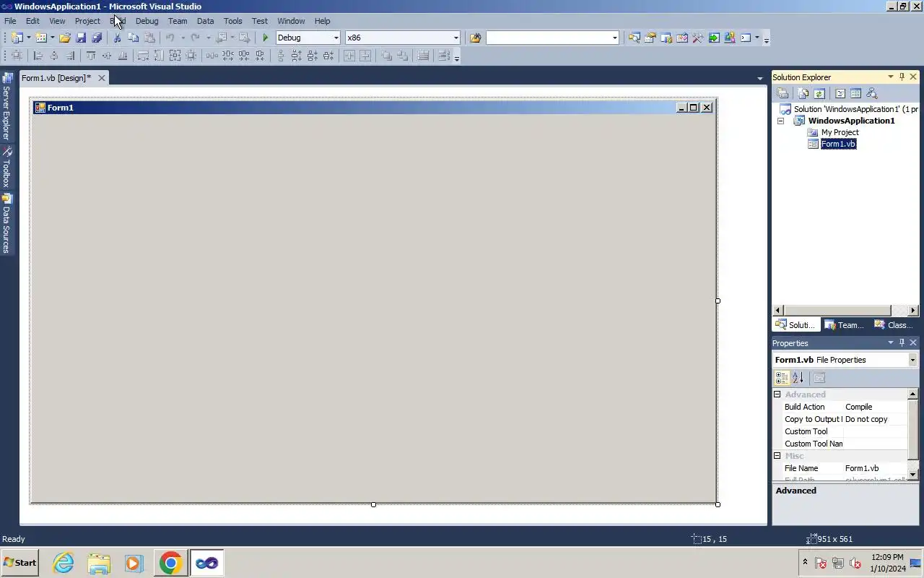
Task: Toggle Categorized view in Properties panel
Action: click(x=782, y=378)
